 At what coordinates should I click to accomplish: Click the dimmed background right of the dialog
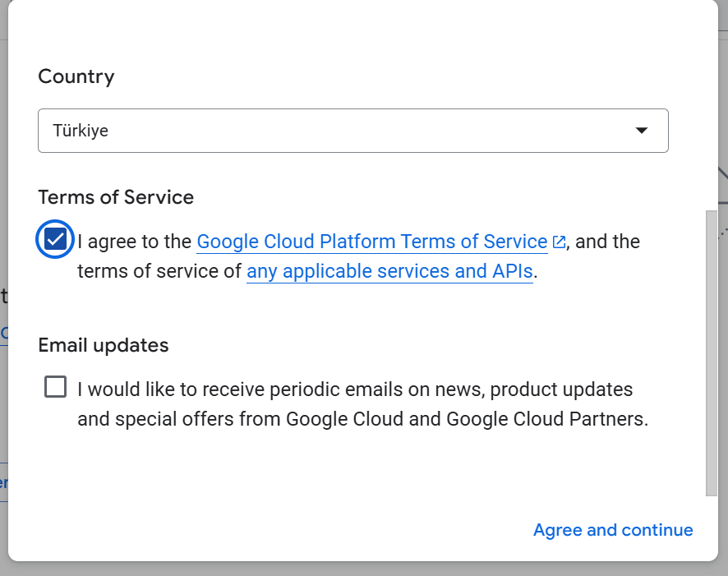pos(722,329)
